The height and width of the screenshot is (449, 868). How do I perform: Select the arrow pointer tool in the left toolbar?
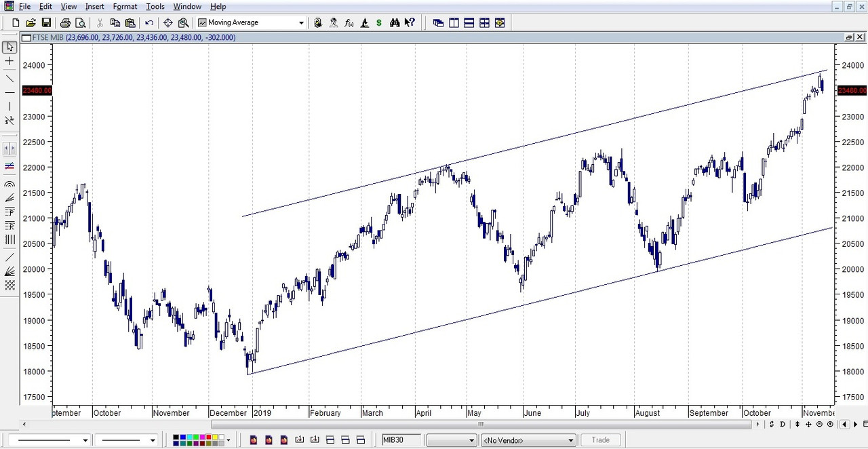pos(9,47)
